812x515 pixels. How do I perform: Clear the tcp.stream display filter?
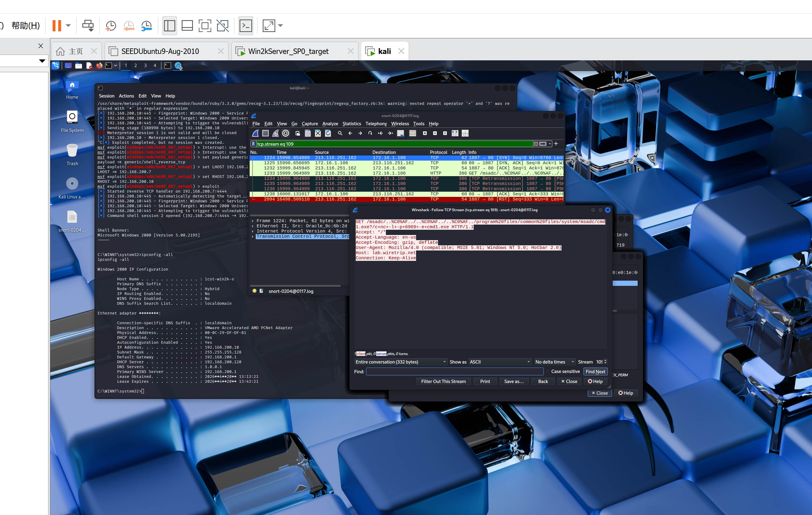click(x=536, y=144)
